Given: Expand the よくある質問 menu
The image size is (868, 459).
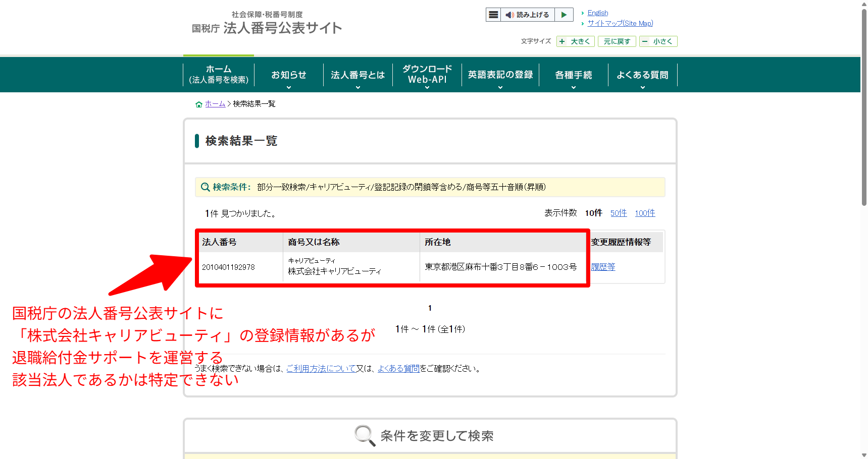Looking at the screenshot, I should (x=643, y=75).
